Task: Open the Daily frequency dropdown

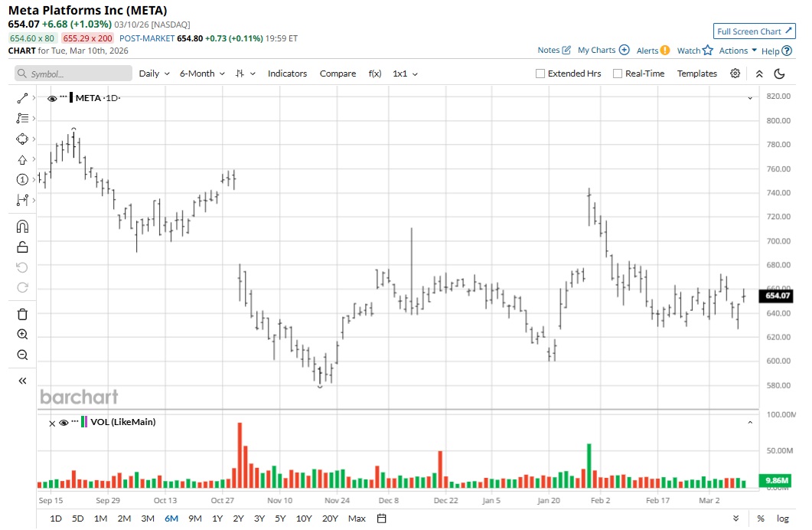Action: (155, 74)
